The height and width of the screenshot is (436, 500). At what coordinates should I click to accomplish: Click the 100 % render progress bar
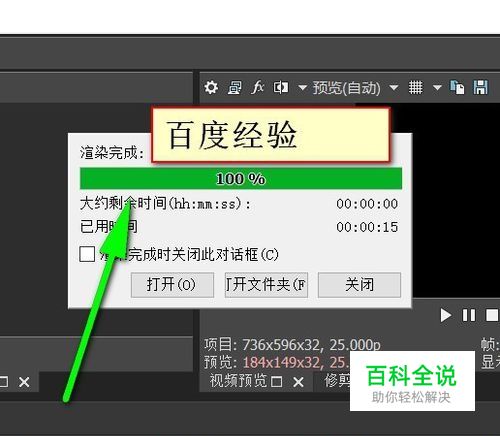241,179
